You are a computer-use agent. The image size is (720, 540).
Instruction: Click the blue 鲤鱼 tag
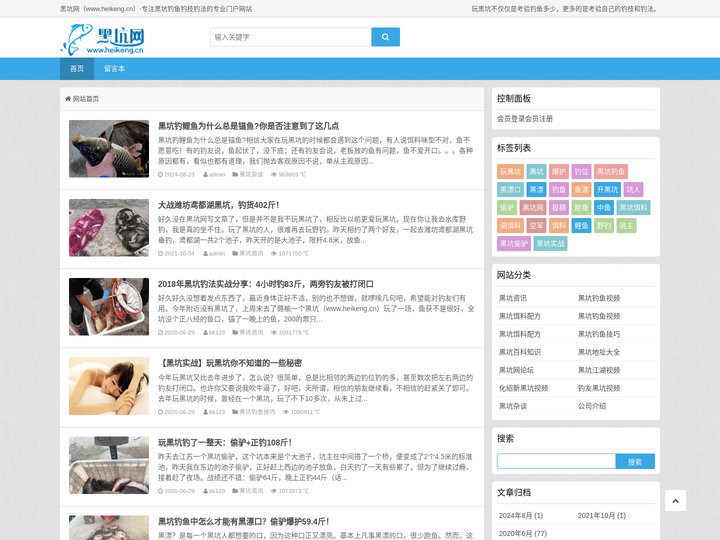point(581,225)
